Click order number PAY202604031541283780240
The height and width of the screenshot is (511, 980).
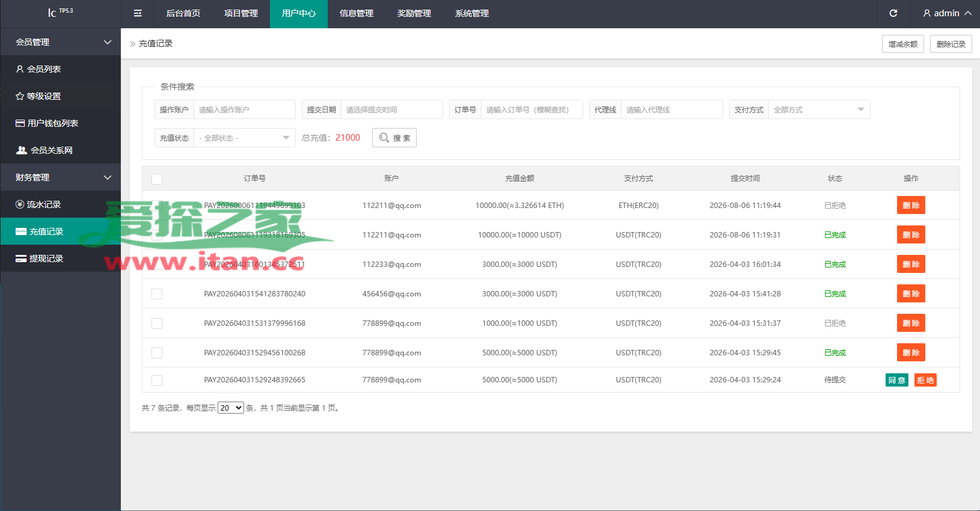coord(254,294)
